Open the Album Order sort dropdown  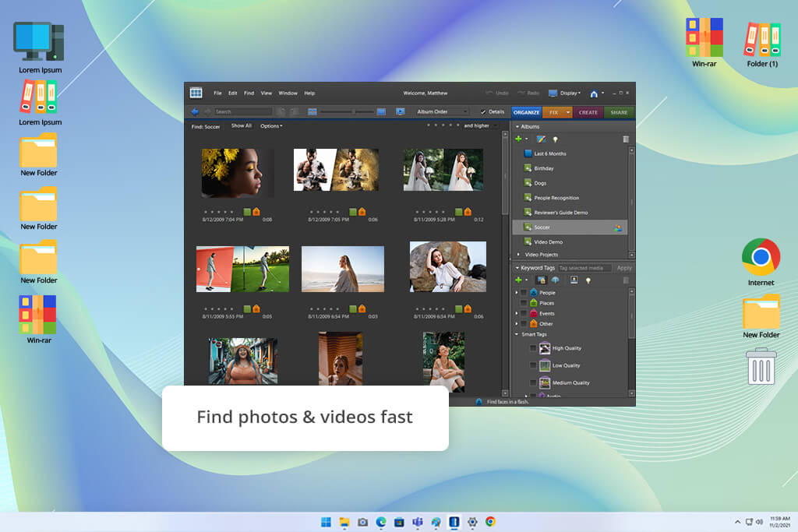pyautogui.click(x=441, y=111)
